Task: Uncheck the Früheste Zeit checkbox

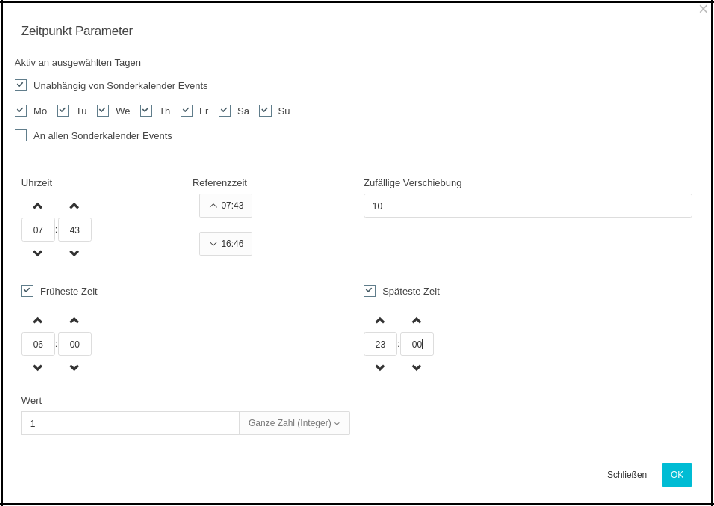Action: point(27,291)
